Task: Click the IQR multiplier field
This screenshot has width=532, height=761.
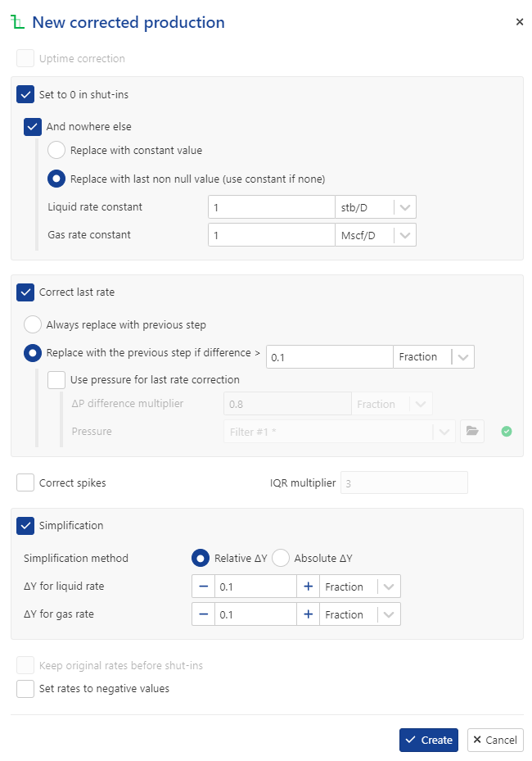Action: point(404,482)
